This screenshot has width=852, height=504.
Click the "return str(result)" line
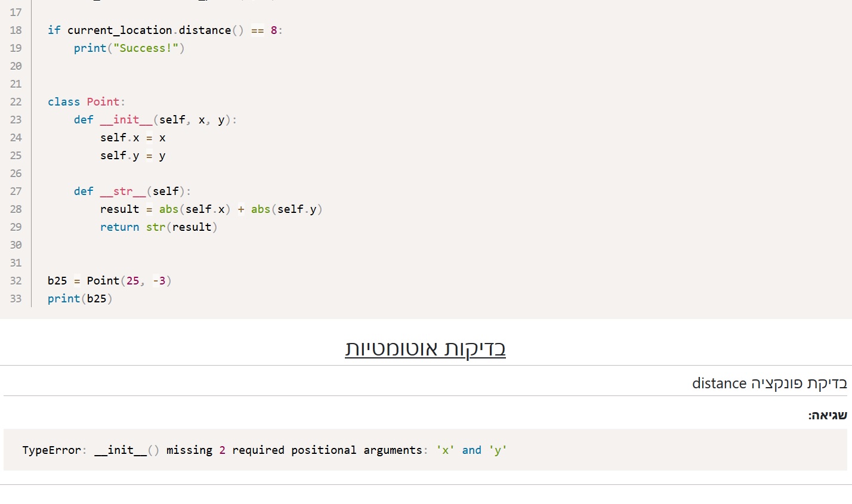tap(159, 227)
